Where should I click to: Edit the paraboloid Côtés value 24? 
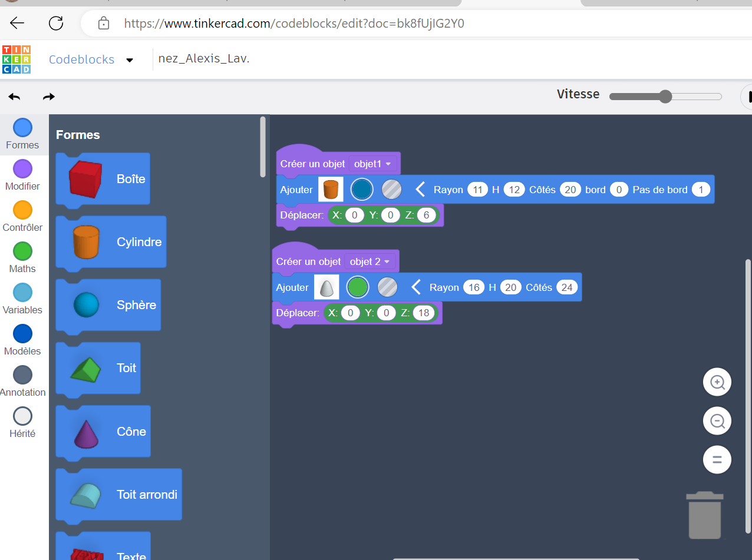567,287
